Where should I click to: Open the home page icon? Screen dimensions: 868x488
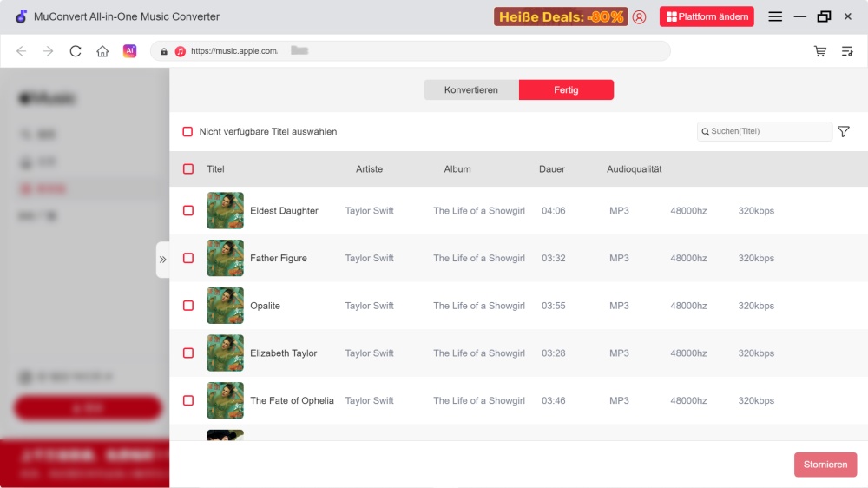click(x=102, y=51)
